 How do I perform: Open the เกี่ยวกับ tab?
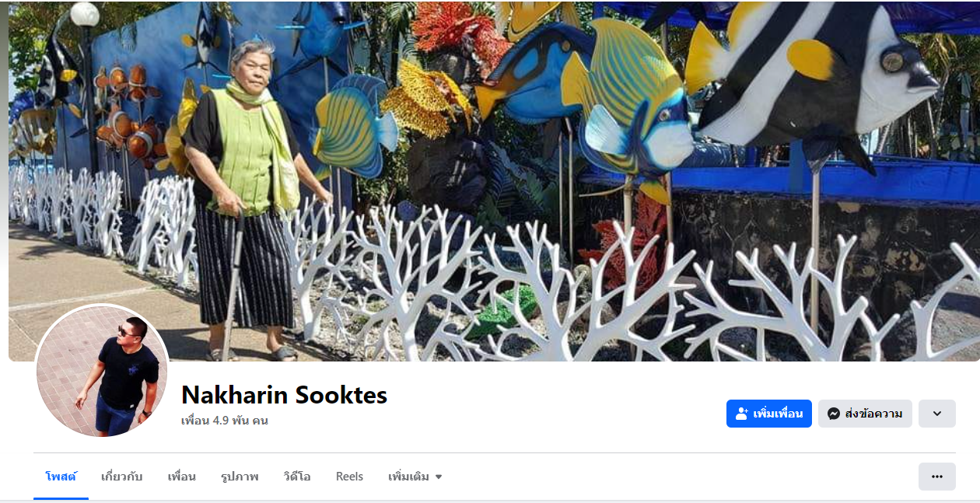pos(121,477)
